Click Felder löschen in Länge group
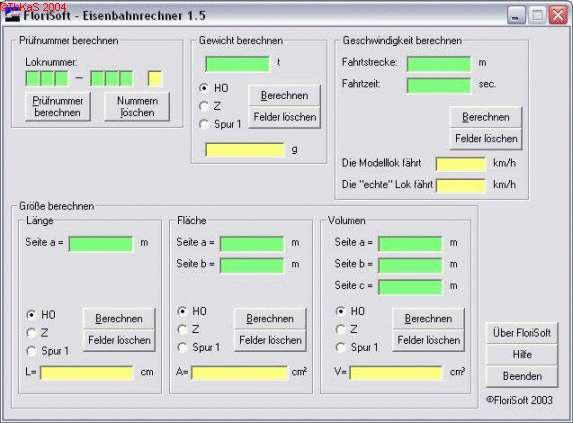 119,340
